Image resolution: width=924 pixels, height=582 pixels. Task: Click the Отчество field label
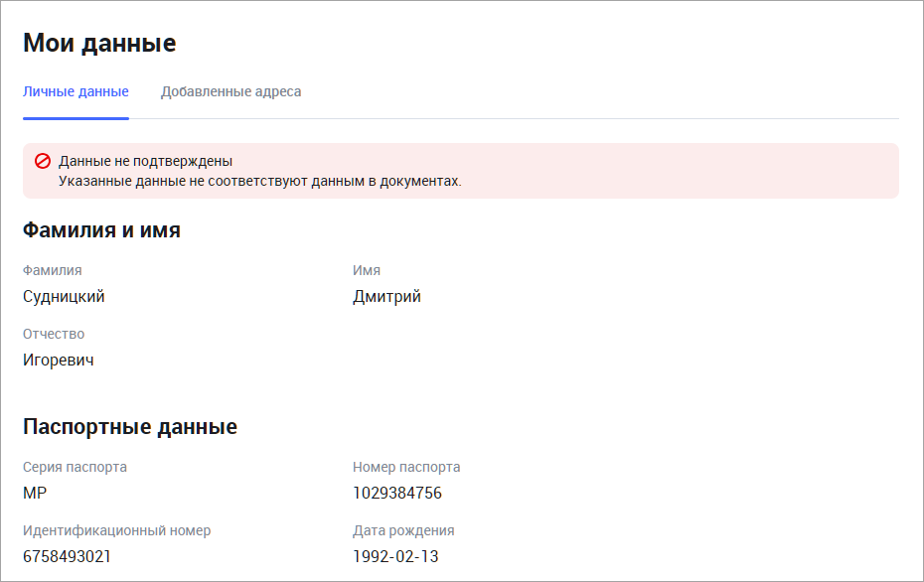[x=54, y=334]
